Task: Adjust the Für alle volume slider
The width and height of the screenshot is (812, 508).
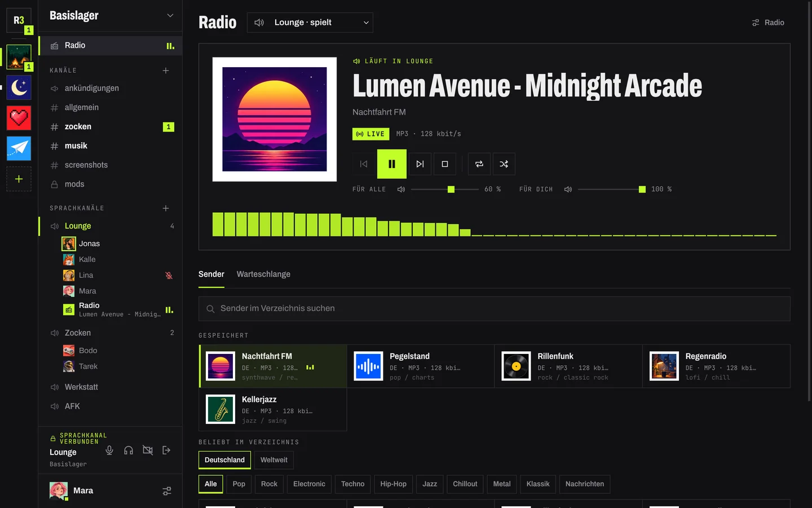Action: point(445,190)
